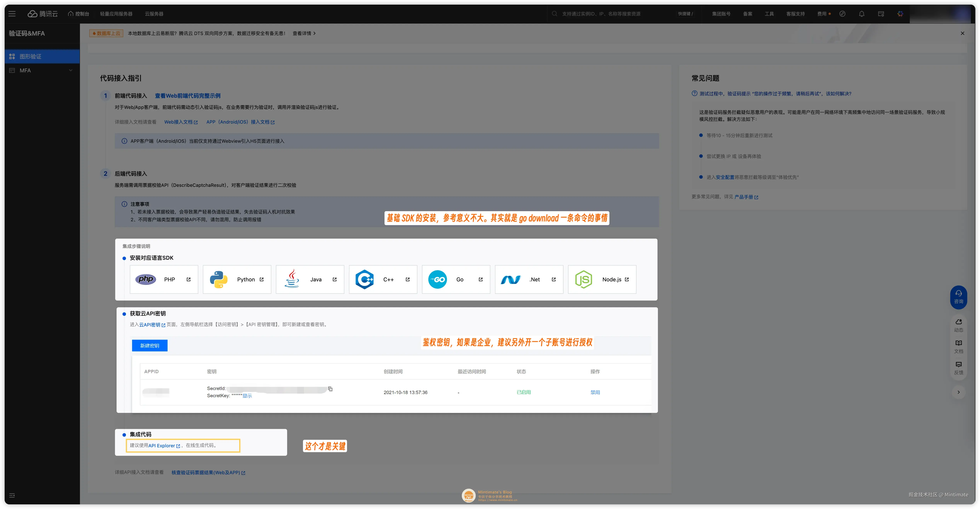Click 禁用 to disable the key

(595, 393)
